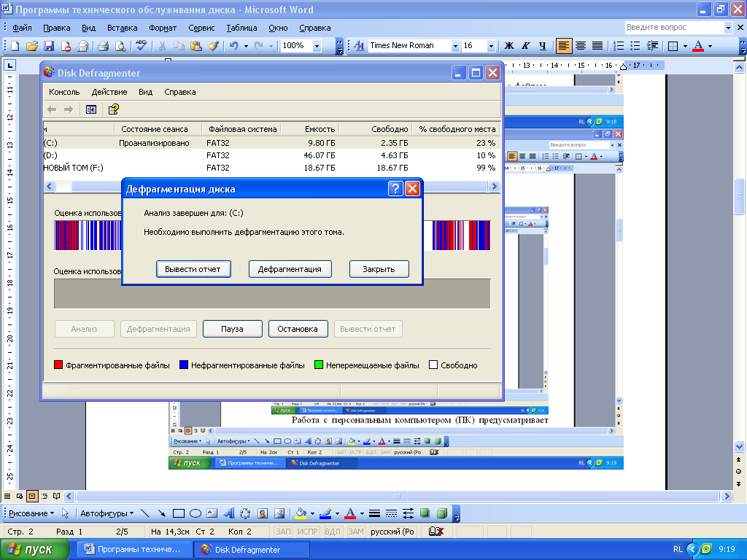This screenshot has width=747, height=560.
Task: Toggle bulleted list formatting
Action: [x=635, y=46]
